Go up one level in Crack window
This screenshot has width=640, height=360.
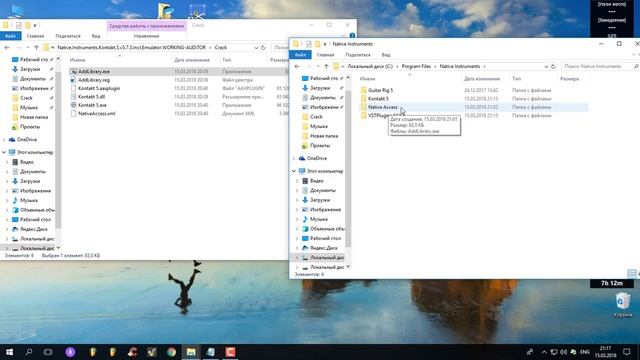point(36,48)
